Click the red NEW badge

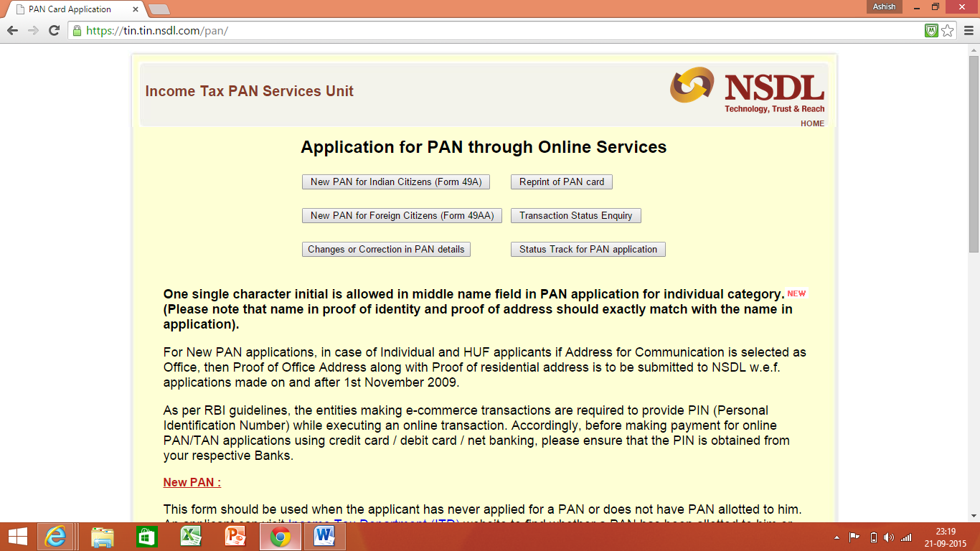[796, 293]
